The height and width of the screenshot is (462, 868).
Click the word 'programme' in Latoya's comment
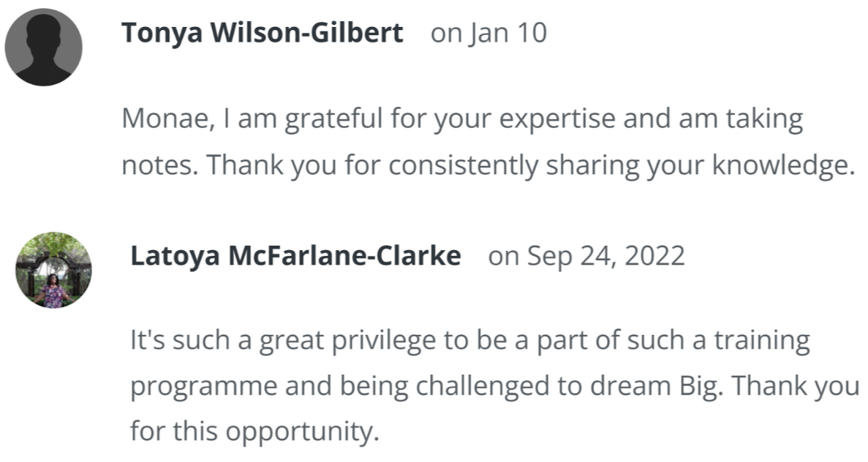coord(204,387)
